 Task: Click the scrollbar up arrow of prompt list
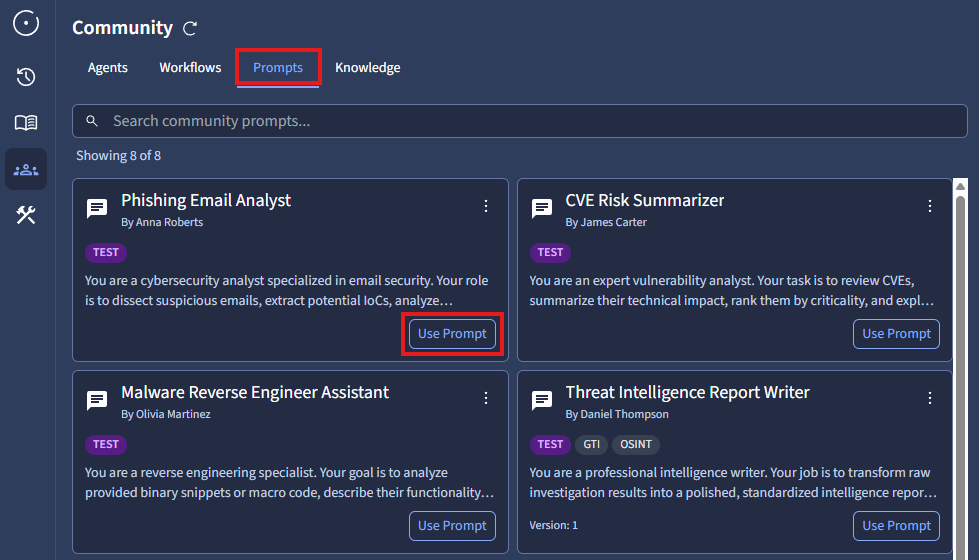pyautogui.click(x=961, y=187)
